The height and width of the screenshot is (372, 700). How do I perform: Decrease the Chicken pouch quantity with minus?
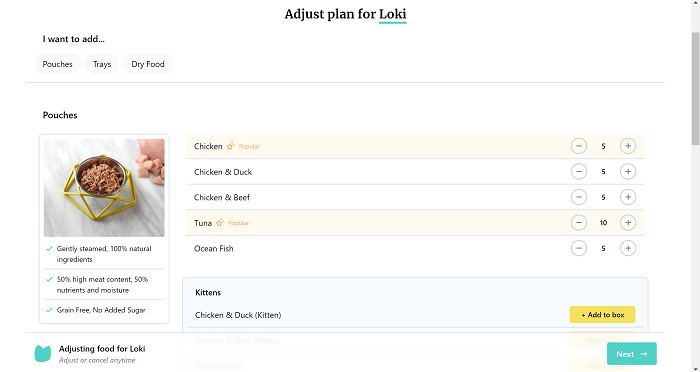click(x=579, y=146)
